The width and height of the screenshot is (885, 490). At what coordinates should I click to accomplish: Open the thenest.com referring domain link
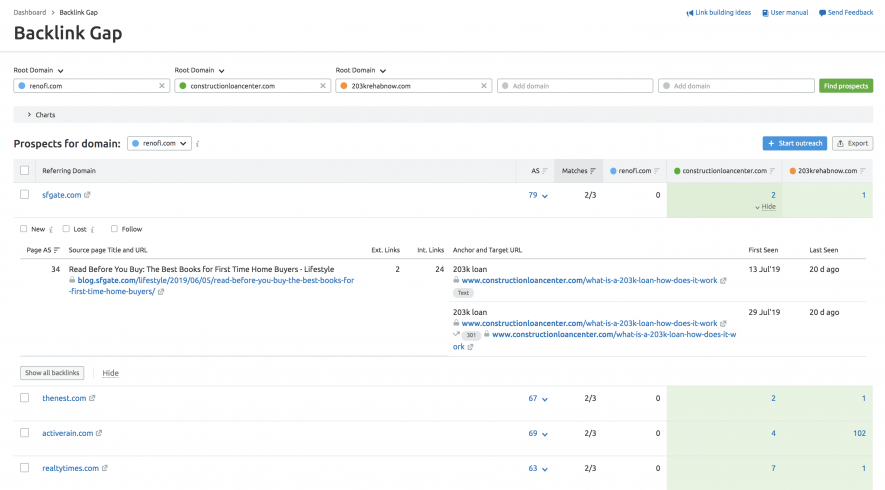point(64,398)
